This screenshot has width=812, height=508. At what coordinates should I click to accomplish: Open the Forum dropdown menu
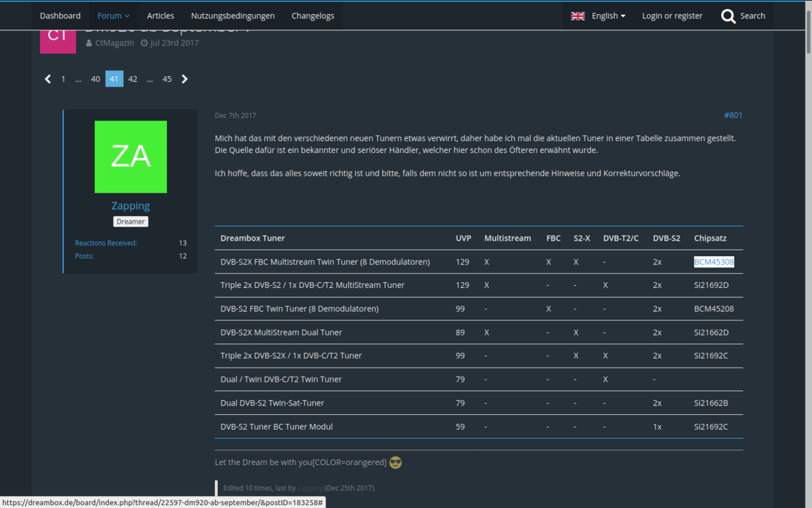[113, 16]
